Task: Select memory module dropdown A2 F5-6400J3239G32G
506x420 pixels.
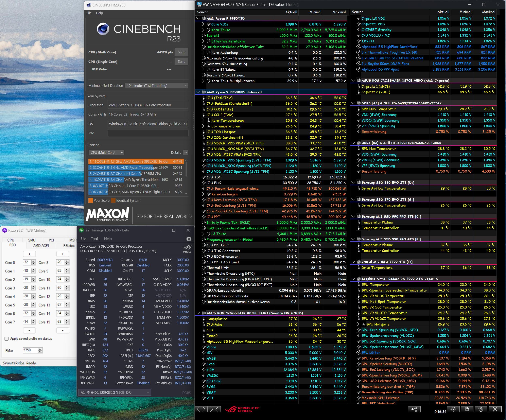Action: point(115,392)
